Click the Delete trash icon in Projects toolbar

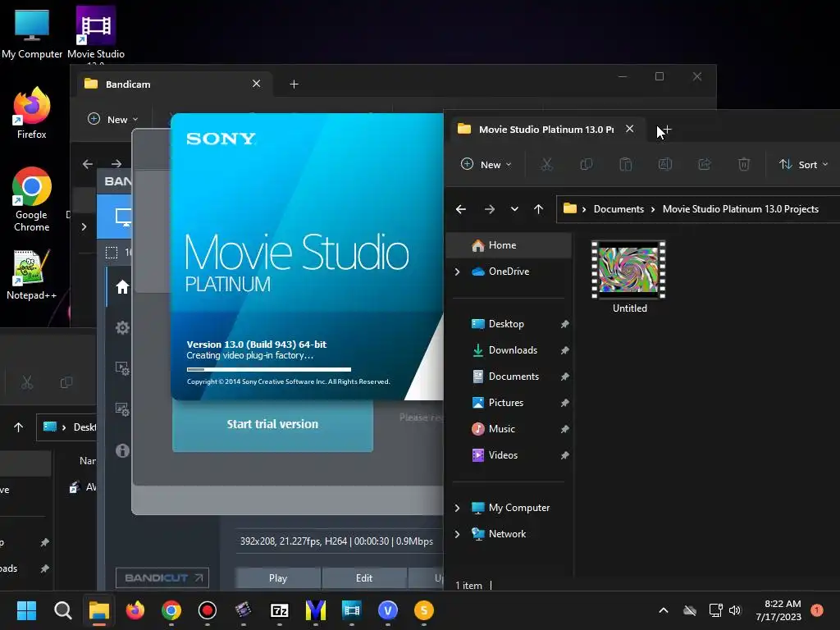click(743, 164)
